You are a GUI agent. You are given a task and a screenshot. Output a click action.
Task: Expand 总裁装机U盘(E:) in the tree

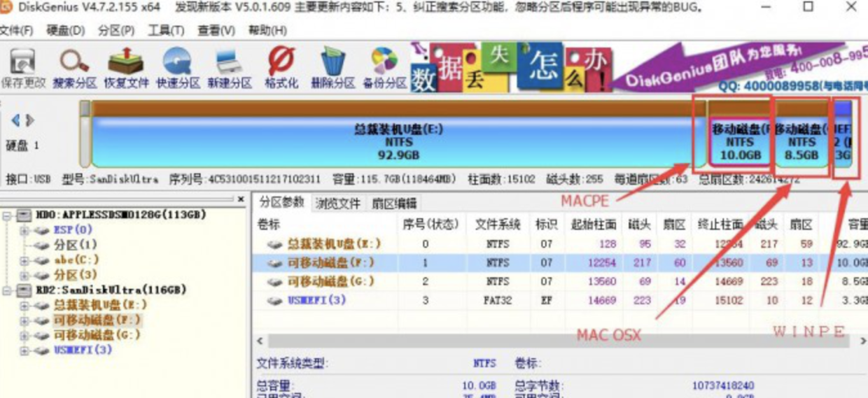point(24,305)
